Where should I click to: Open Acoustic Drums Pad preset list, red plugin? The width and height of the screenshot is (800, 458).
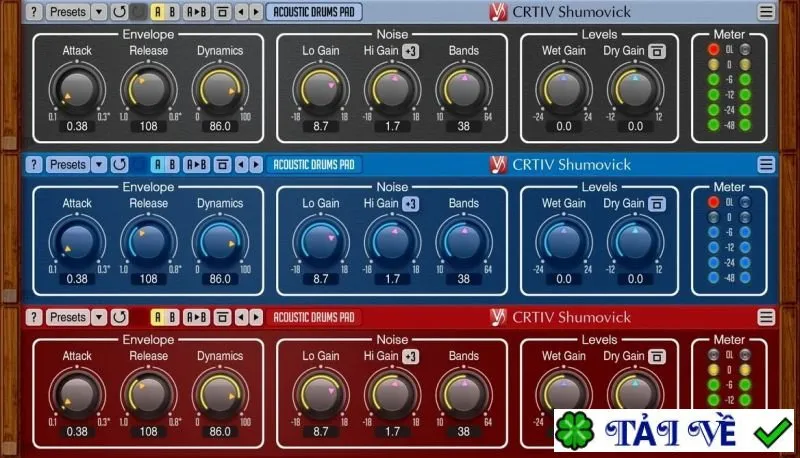click(x=314, y=317)
